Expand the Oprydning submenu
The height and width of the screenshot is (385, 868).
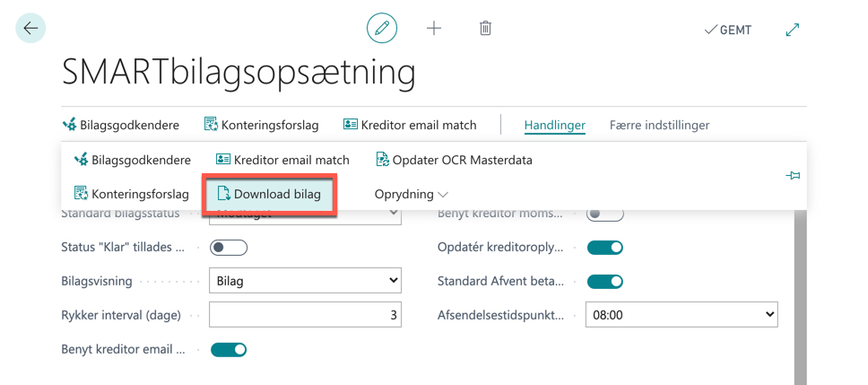point(412,195)
